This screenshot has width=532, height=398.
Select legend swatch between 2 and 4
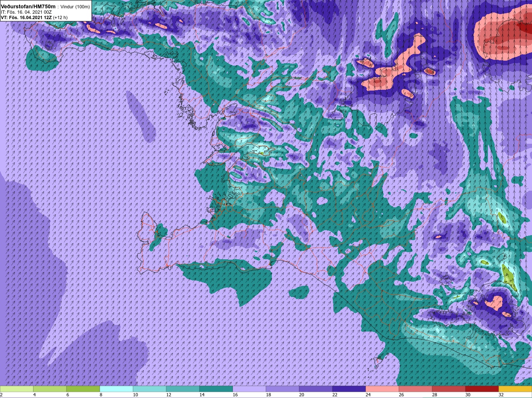17,389
